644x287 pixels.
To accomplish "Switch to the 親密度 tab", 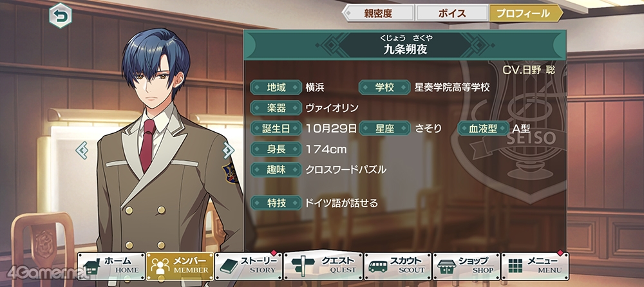I will tap(378, 13).
